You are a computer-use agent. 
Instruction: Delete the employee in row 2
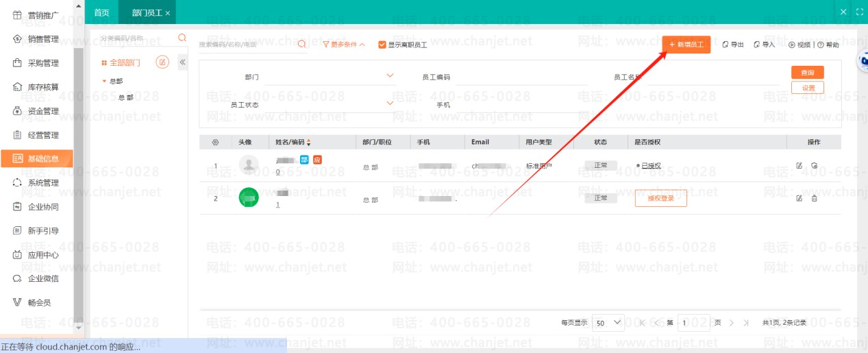point(814,198)
